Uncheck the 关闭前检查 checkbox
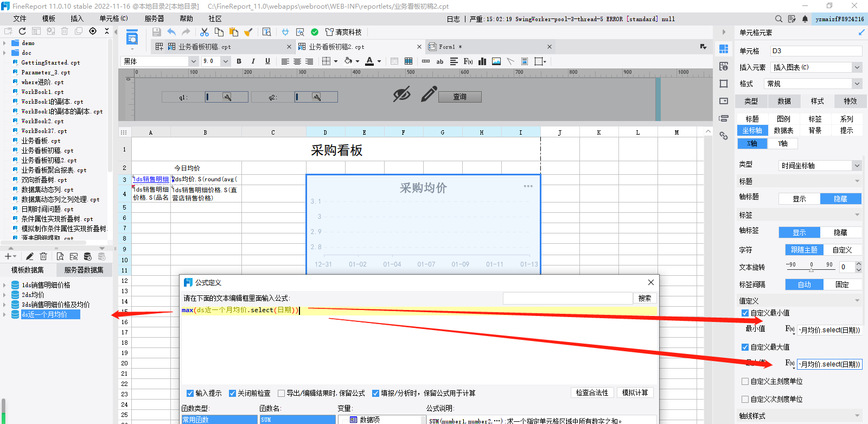Screen dimensions: 868x424 [232, 394]
